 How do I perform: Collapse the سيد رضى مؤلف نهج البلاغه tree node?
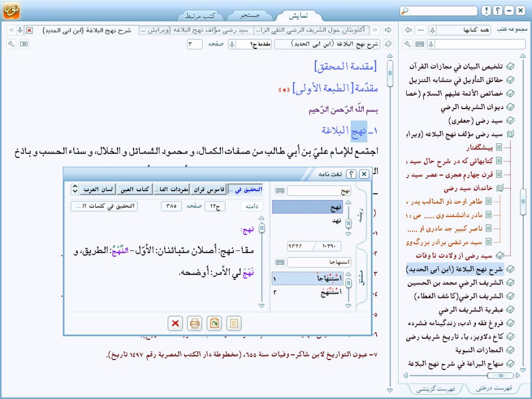510,135
